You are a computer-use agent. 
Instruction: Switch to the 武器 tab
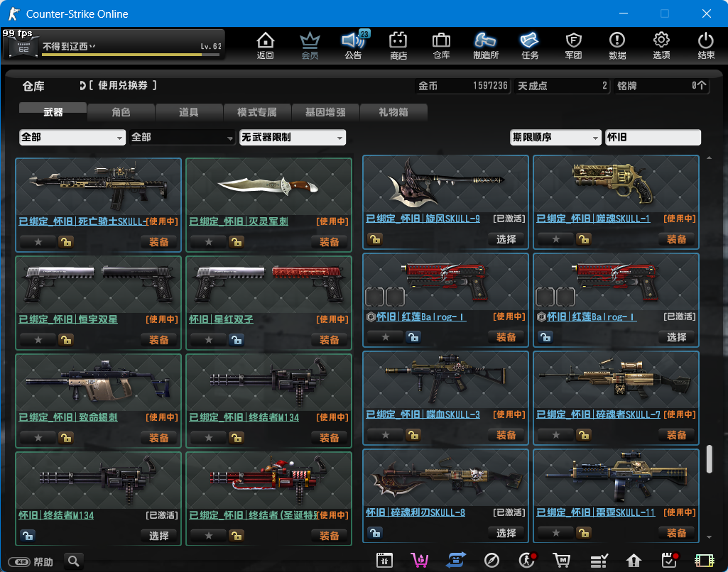[53, 112]
